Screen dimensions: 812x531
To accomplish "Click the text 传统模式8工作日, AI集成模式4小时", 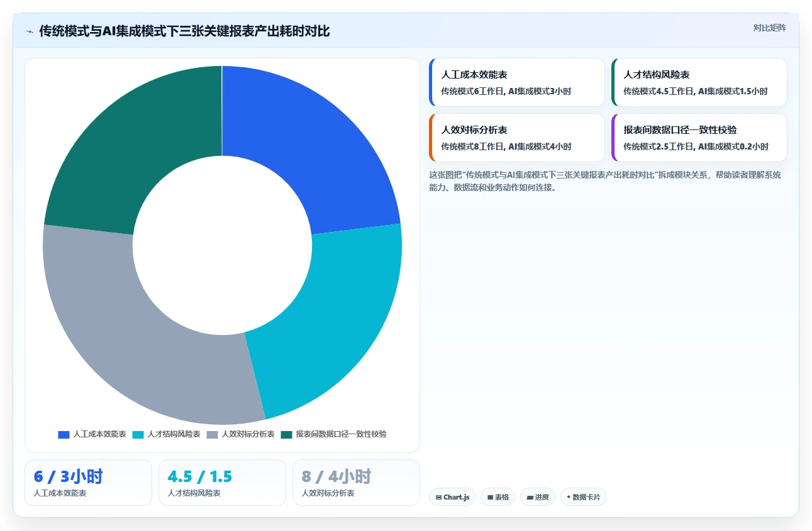I will coord(506,146).
